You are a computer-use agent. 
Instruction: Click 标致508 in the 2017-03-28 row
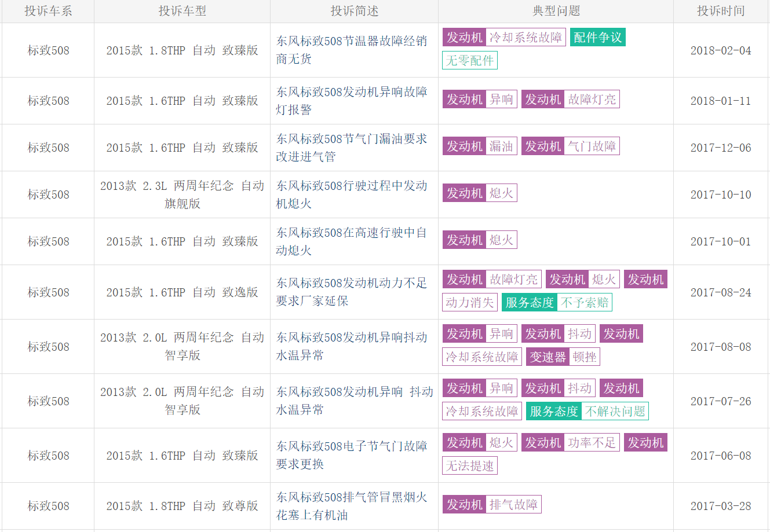(x=48, y=506)
